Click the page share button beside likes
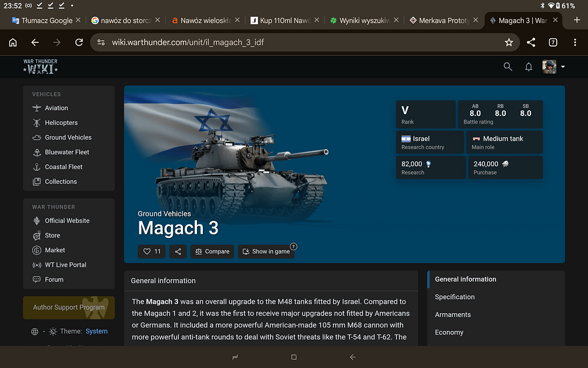The image size is (588, 368). coord(178,251)
